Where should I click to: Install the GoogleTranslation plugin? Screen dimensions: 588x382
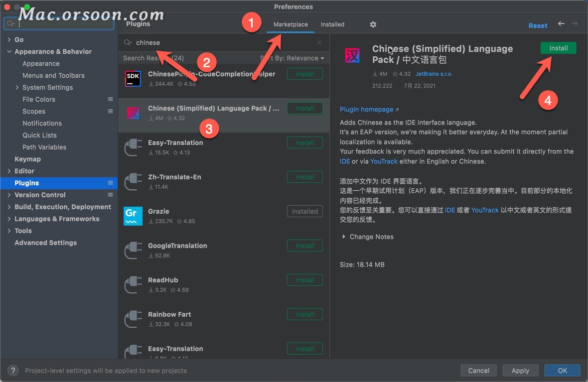click(305, 246)
